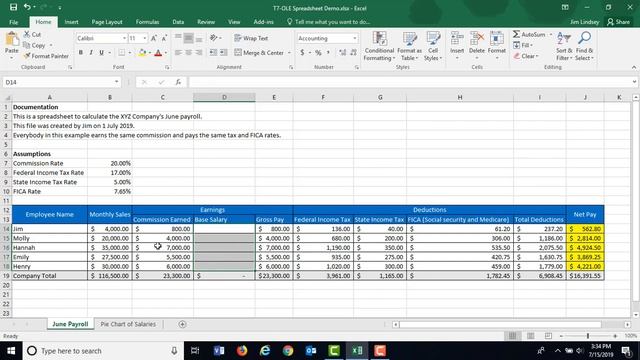Align text to the right
This screenshot has width=640, height=360.
[199, 53]
